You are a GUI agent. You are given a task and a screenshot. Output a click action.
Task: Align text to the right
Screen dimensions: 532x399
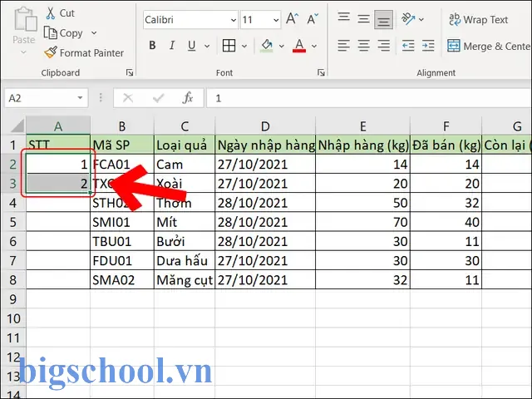384,46
